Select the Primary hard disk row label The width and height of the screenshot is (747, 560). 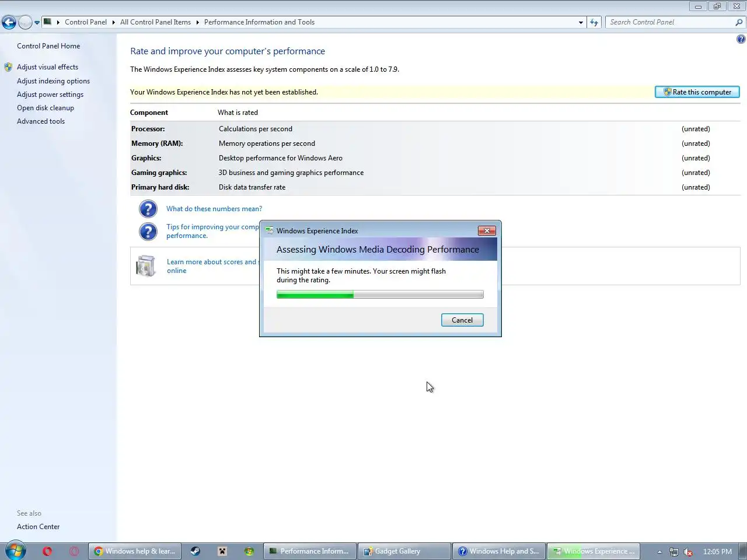[160, 187]
